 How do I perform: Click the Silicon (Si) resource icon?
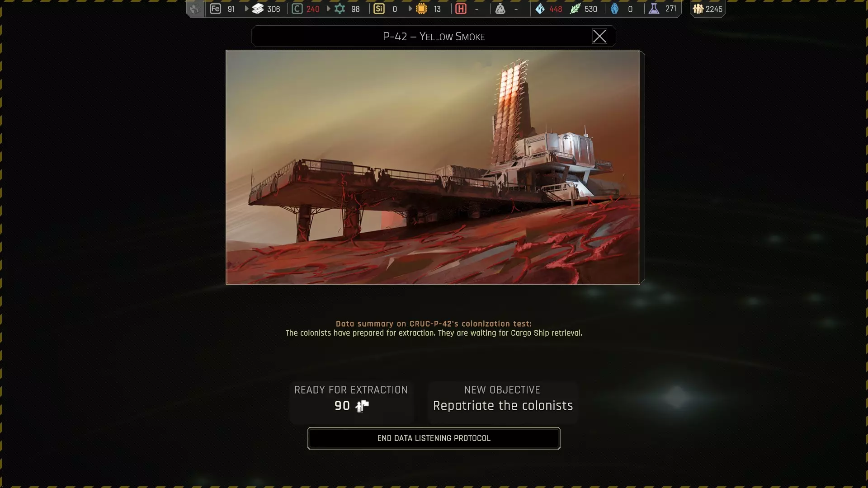[379, 9]
